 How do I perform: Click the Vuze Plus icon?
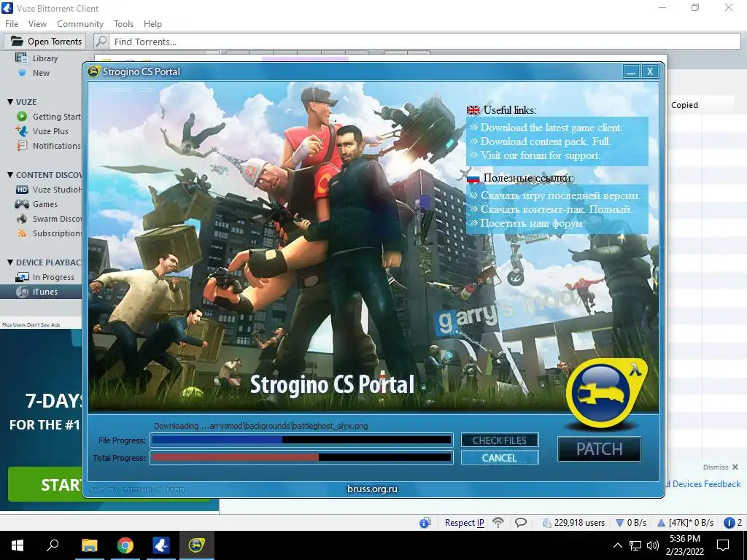(22, 131)
